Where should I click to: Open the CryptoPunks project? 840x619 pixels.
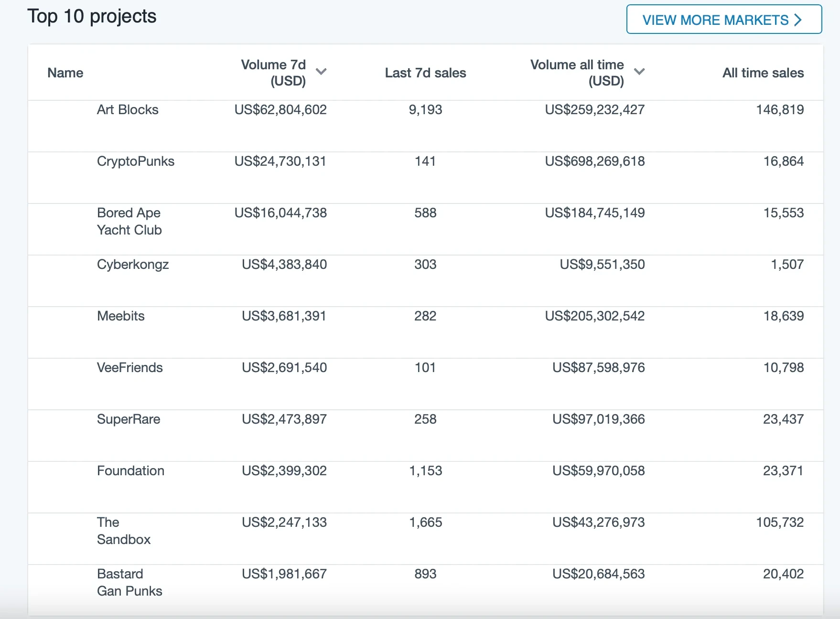click(x=136, y=161)
